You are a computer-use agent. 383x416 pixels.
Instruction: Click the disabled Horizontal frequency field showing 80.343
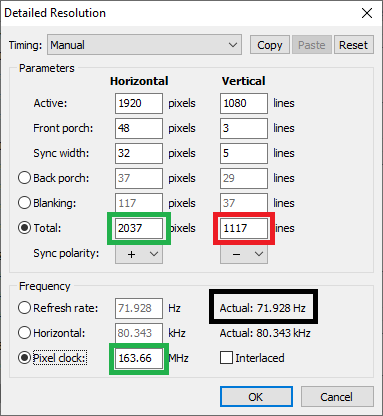pyautogui.click(x=139, y=333)
